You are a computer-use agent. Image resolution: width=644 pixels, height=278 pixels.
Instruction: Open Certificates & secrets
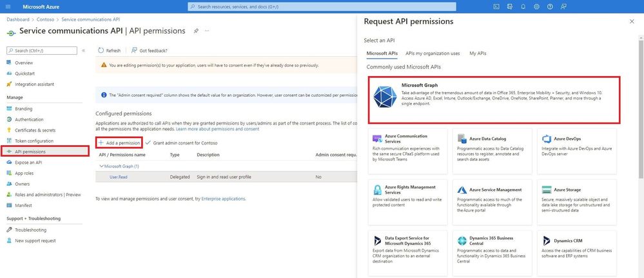(35, 130)
